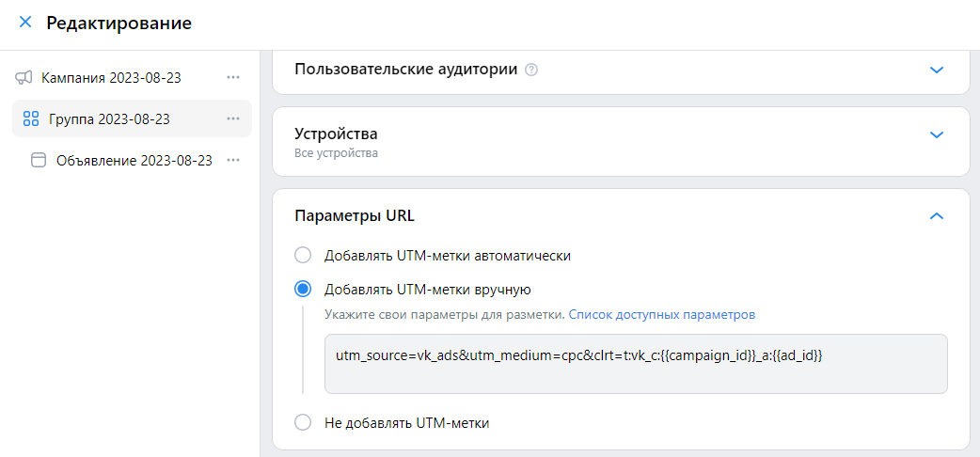Select Добавлять UTM-метки вручную radio option

pyautogui.click(x=303, y=289)
